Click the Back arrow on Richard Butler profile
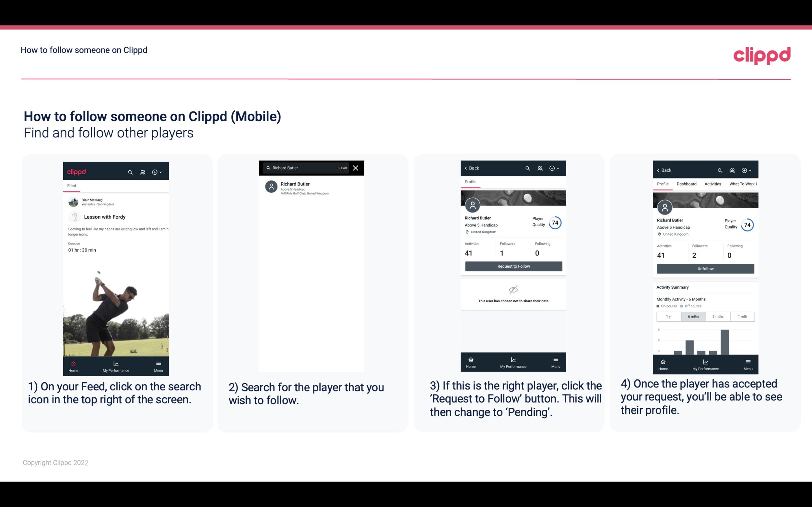The image size is (812, 507). click(x=467, y=168)
